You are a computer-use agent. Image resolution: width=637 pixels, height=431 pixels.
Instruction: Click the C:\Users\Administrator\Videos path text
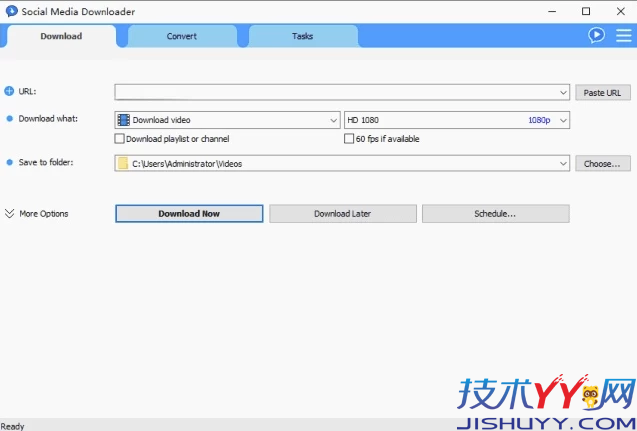187,164
